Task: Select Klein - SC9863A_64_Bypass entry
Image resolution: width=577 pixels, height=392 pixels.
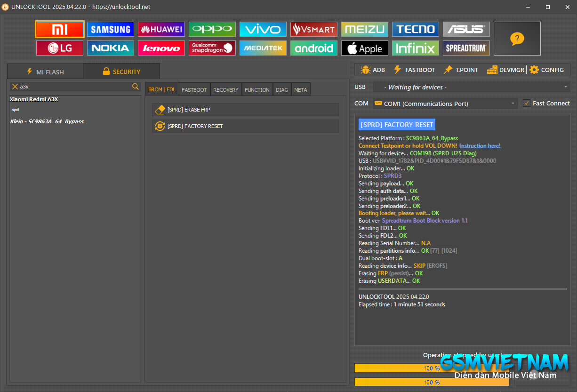Action: (47, 121)
